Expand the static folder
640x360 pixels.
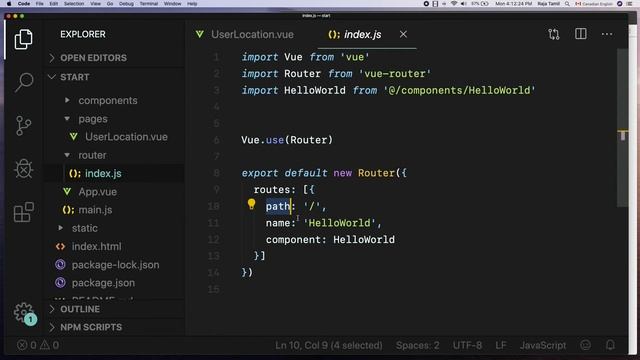coord(84,228)
